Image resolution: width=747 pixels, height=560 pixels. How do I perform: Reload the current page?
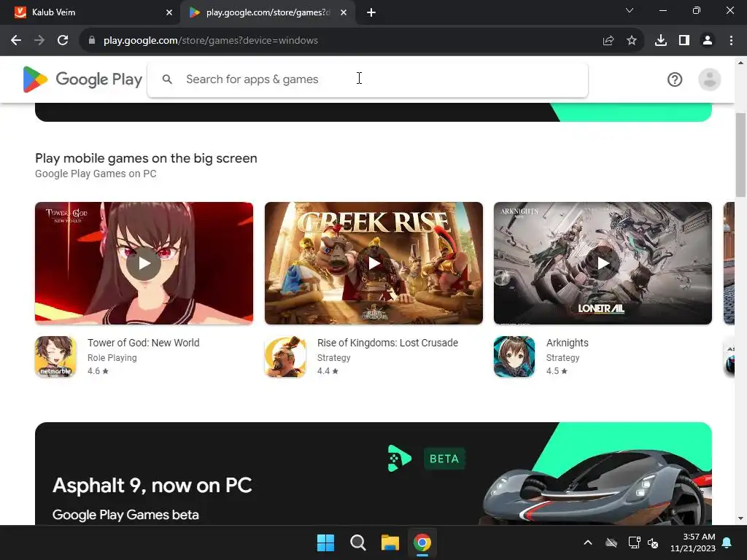[x=63, y=41]
